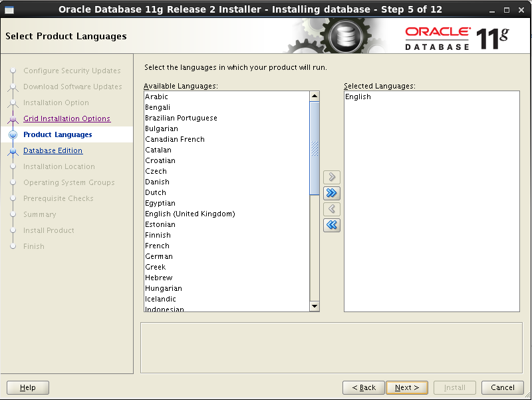Click the Cancel button
The height and width of the screenshot is (400, 532).
[x=503, y=387]
